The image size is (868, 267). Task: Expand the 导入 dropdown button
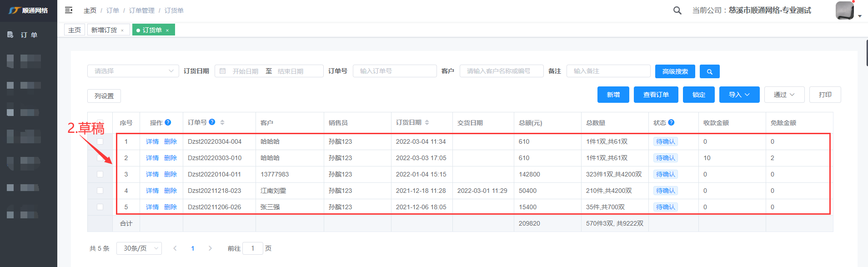[739, 95]
